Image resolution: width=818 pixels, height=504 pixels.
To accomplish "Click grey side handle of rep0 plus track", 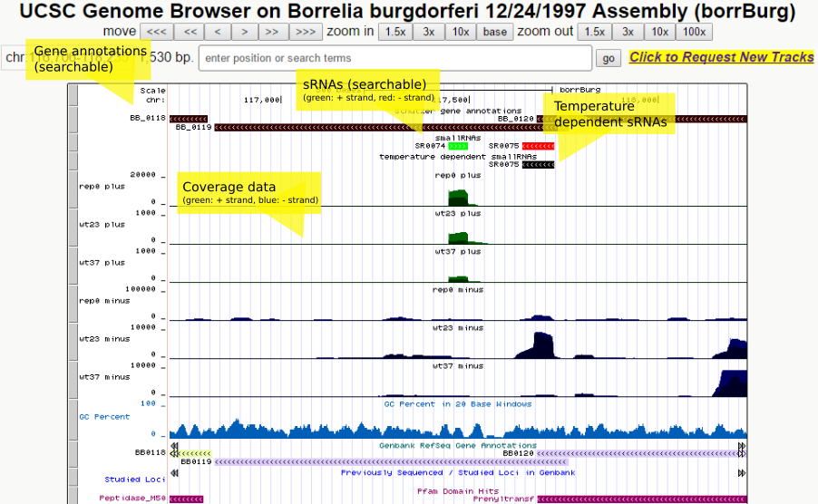I will pos(73,189).
